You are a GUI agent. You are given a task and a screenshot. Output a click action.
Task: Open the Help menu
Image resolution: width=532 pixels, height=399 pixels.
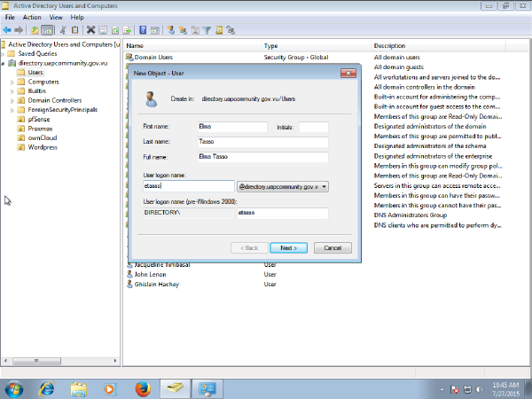[77, 18]
